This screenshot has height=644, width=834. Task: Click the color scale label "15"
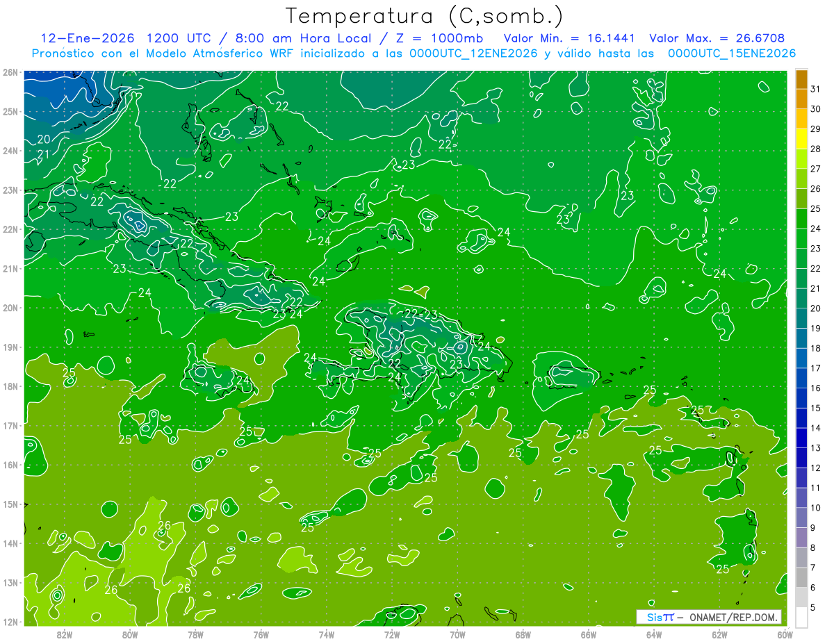[x=815, y=408]
